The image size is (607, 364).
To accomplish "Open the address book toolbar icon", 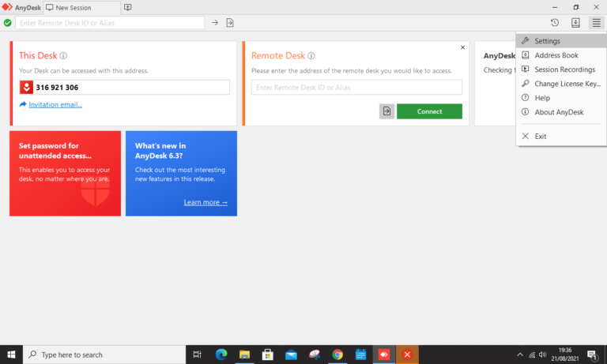I will tap(575, 23).
